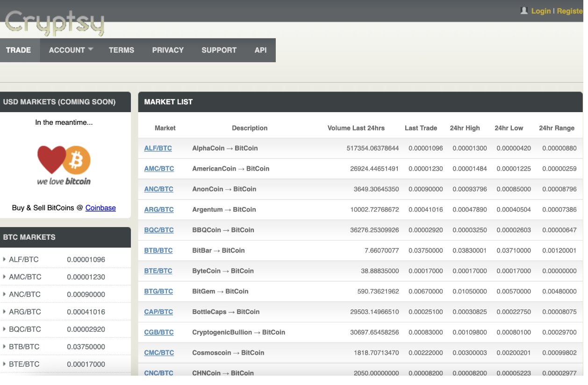Open the PRIVACY menu item
The image size is (588, 385).
point(168,50)
